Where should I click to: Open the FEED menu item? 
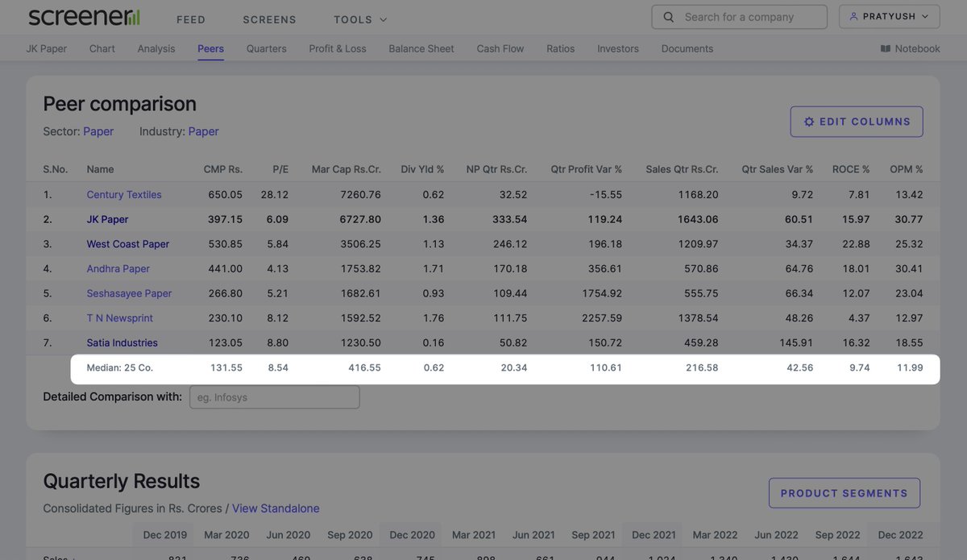191,19
